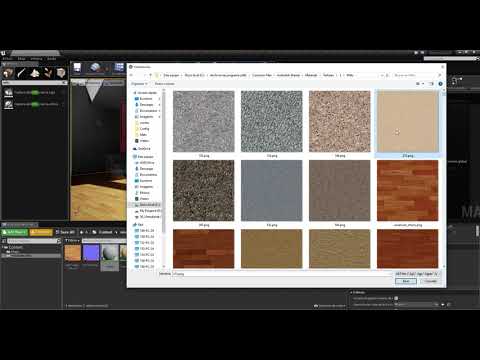
Task: Click the Back arrow in the file dialog
Action: pyautogui.click(x=131, y=75)
